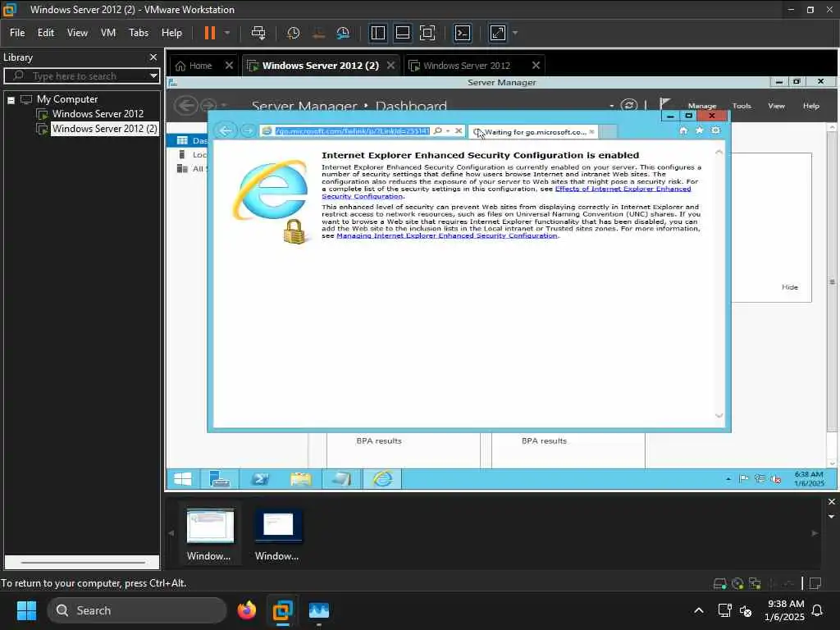The width and height of the screenshot is (840, 630).
Task: Click the network adapter status bar icon
Action: coord(755,584)
